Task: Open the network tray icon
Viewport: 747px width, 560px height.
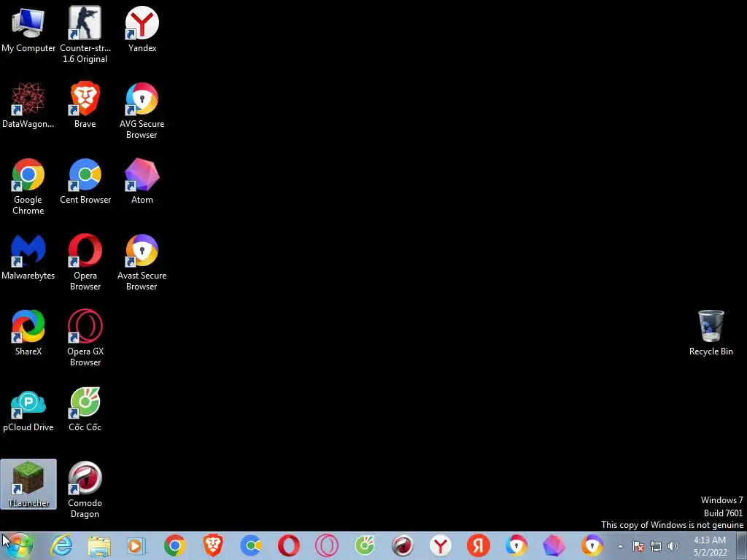Action: (656, 546)
